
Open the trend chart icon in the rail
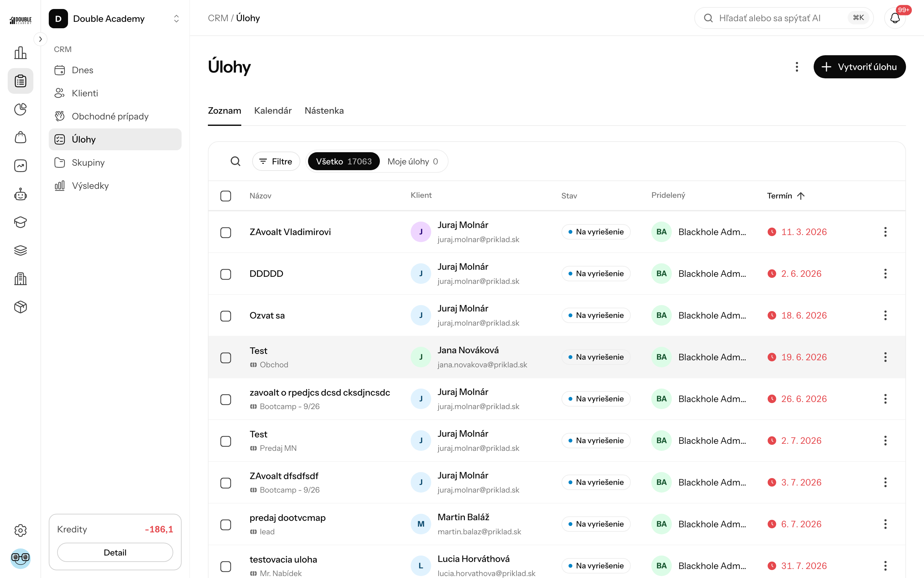tap(20, 165)
